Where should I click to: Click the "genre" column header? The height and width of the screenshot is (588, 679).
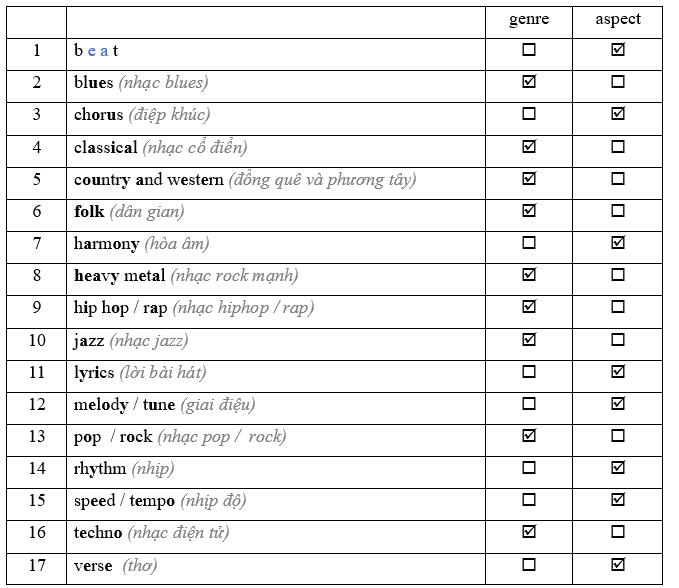pyautogui.click(x=529, y=19)
